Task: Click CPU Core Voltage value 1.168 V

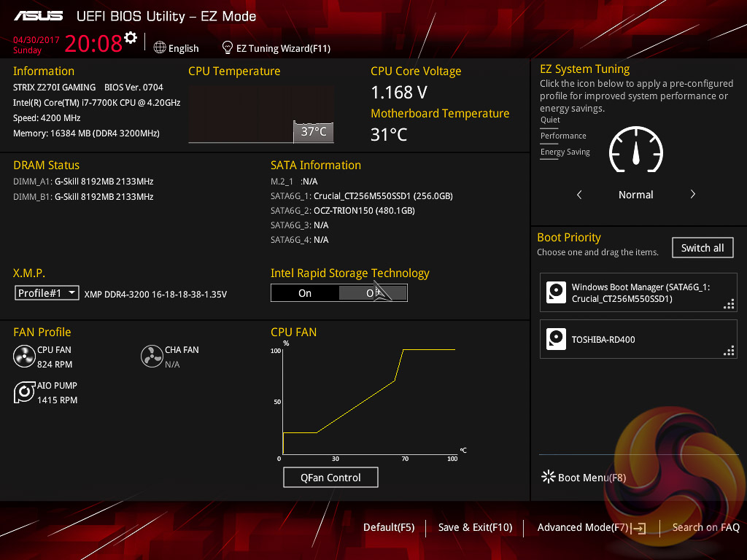Action: (x=399, y=93)
